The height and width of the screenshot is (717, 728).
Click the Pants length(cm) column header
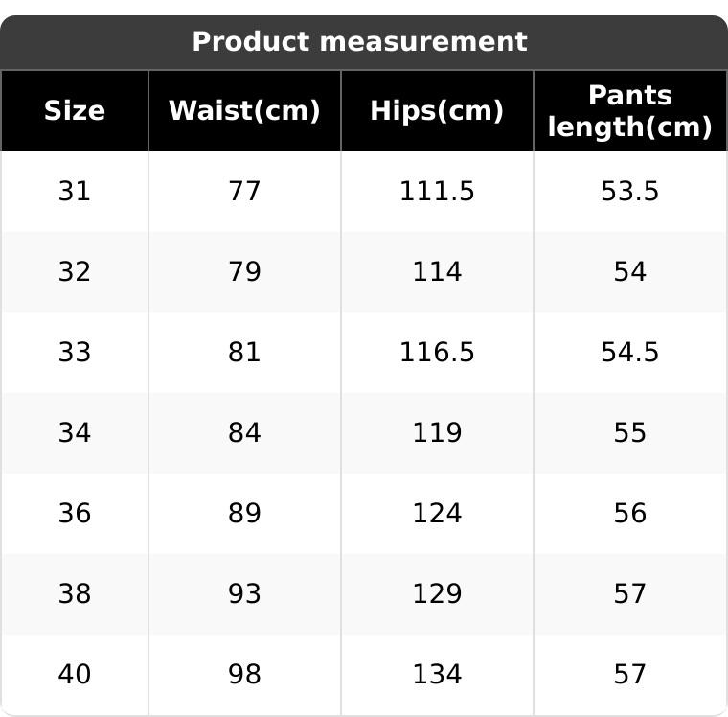click(x=629, y=111)
